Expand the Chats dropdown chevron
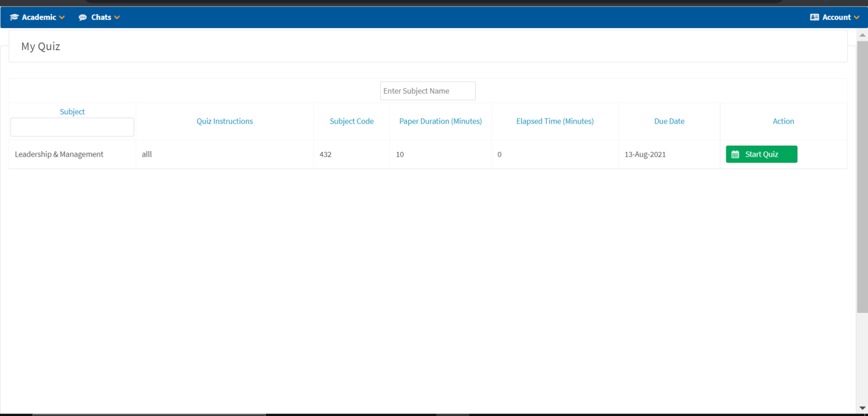This screenshot has height=416, width=868. click(x=117, y=17)
